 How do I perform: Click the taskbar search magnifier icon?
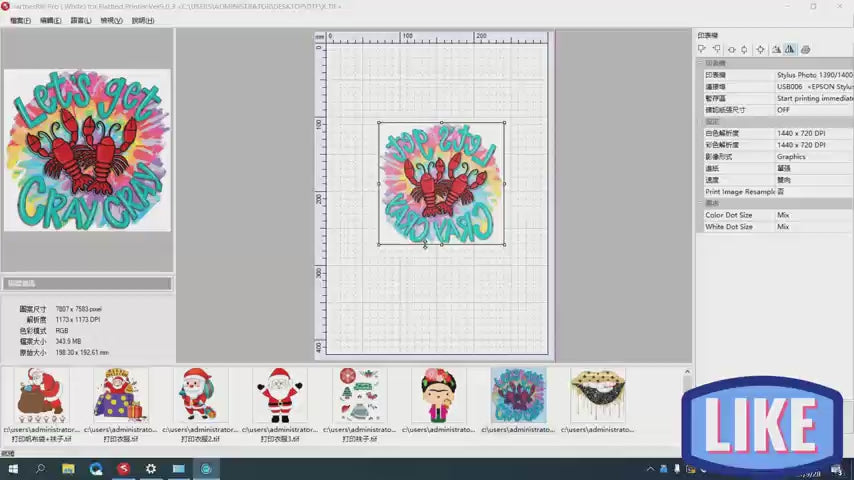[x=41, y=468]
